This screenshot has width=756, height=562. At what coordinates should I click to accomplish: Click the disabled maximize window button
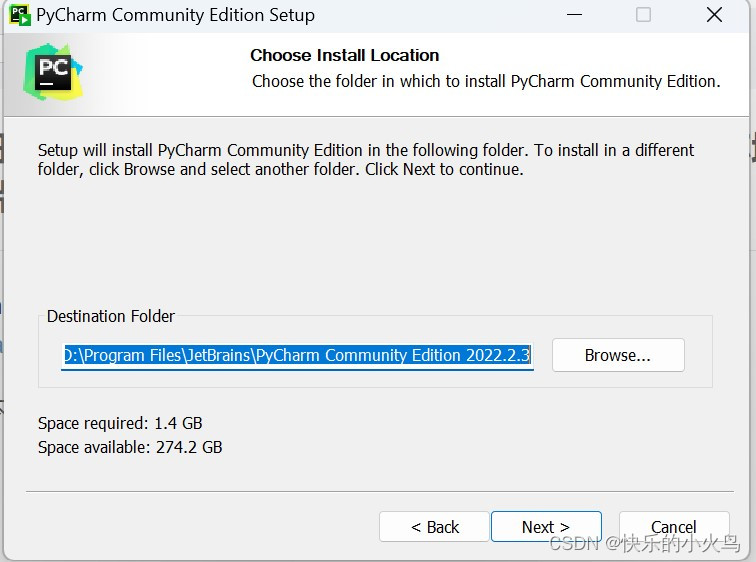[643, 15]
